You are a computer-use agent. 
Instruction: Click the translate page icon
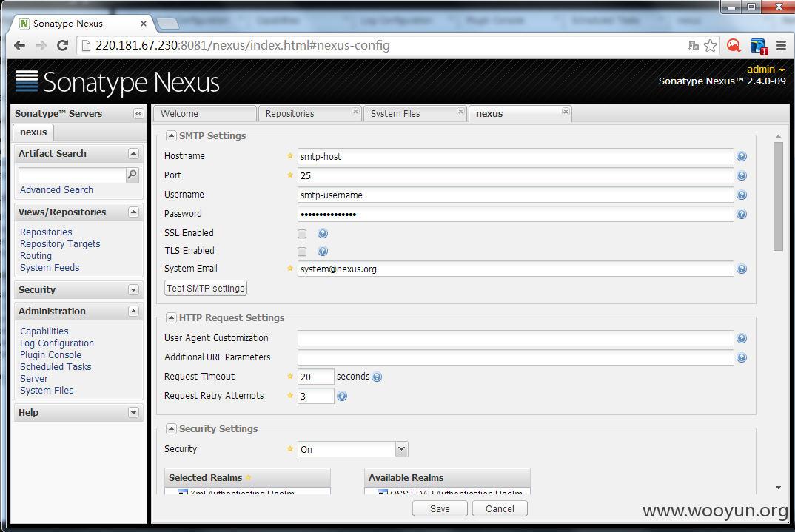[693, 46]
